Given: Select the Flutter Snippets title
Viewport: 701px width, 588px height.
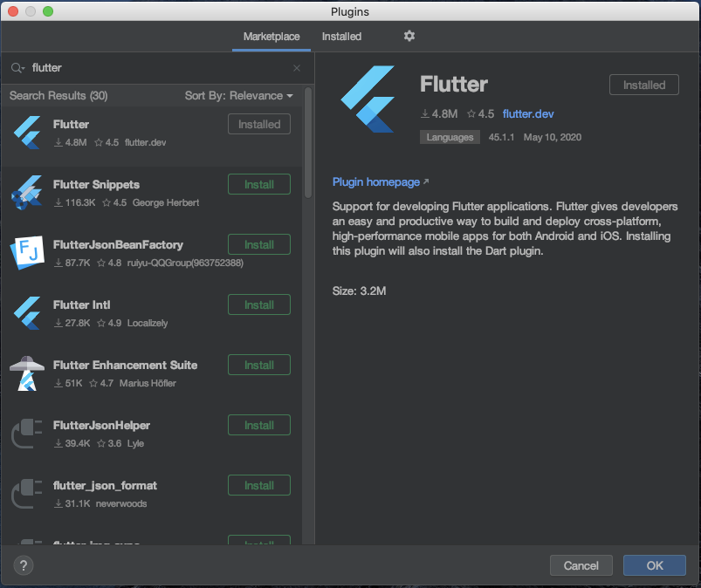Looking at the screenshot, I should (x=96, y=185).
